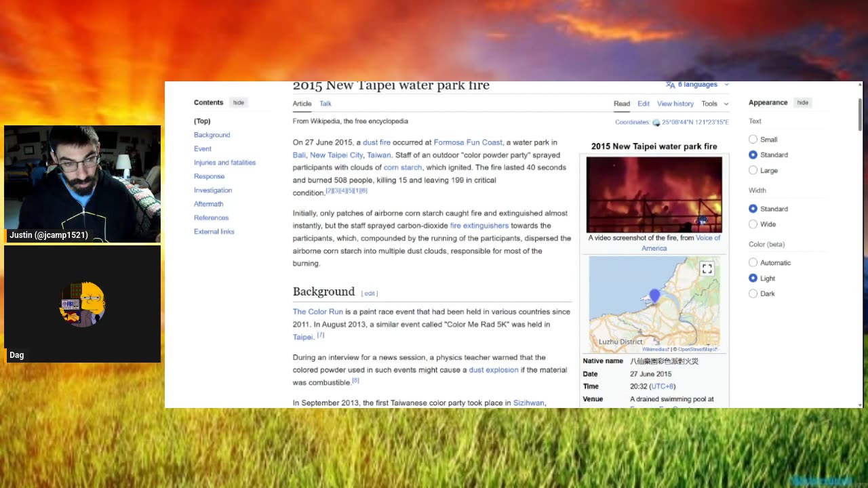Click Dag's Simpsons avatar image

click(82, 304)
